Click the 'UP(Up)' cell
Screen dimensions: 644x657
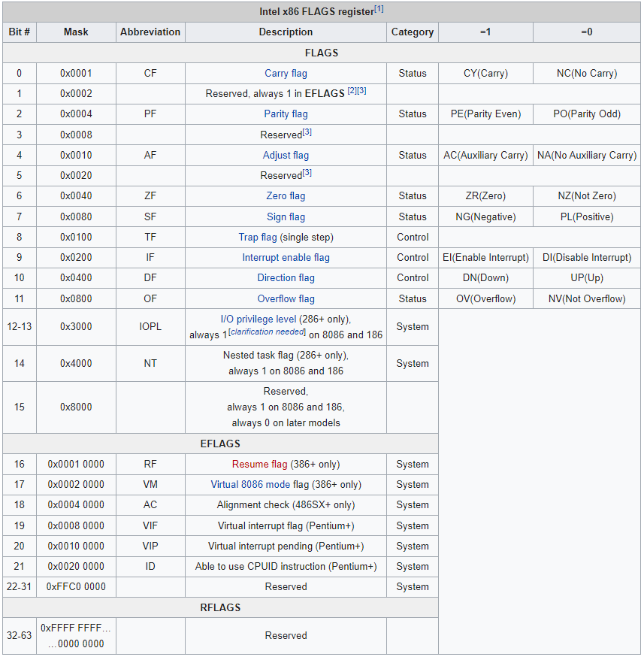587,278
